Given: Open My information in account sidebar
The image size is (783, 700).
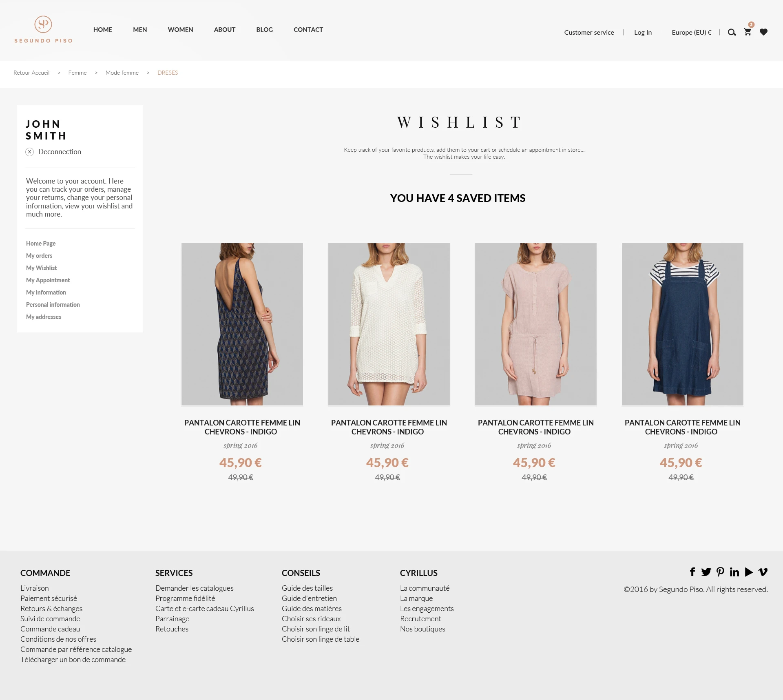Looking at the screenshot, I should click(46, 292).
